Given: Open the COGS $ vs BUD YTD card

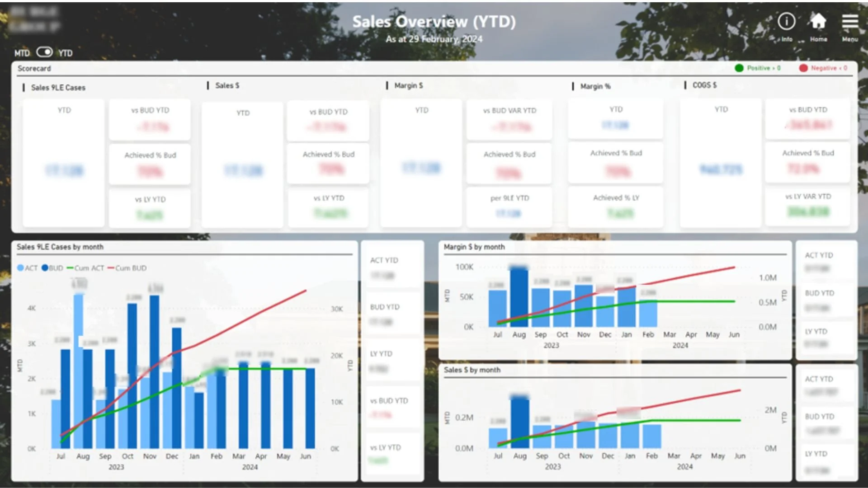Looking at the screenshot, I should click(x=807, y=119).
